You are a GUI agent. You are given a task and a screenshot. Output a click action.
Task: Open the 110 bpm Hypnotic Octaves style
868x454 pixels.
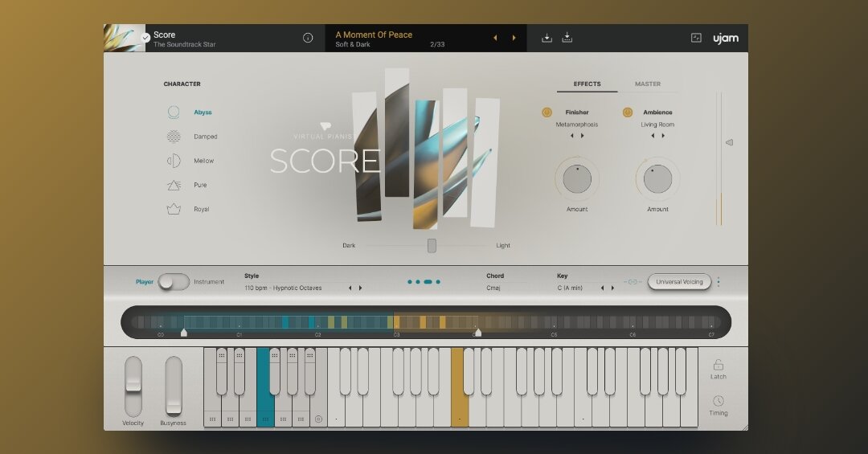pyautogui.click(x=283, y=288)
